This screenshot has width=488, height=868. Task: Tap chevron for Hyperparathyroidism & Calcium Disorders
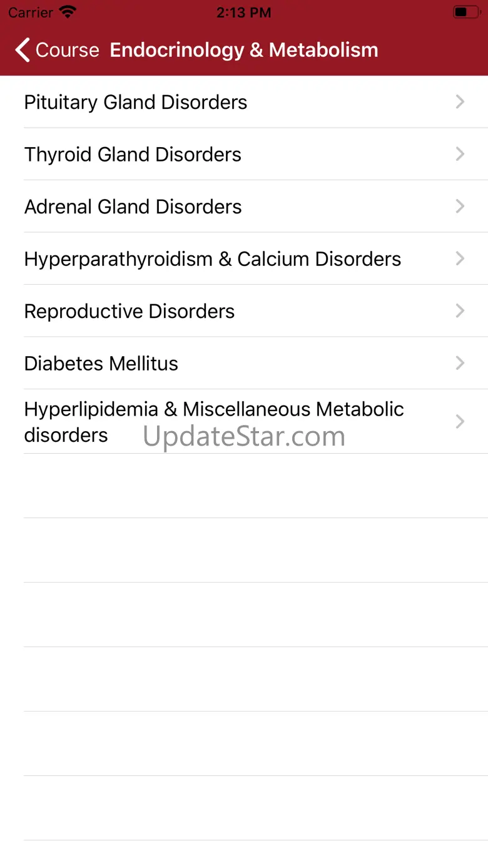pyautogui.click(x=460, y=259)
